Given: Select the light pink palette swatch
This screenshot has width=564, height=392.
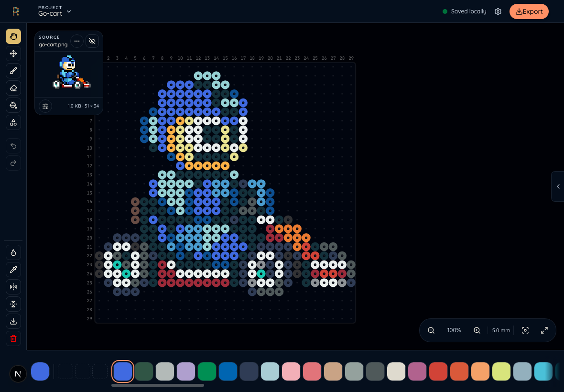Looking at the screenshot, I should coord(291,371).
